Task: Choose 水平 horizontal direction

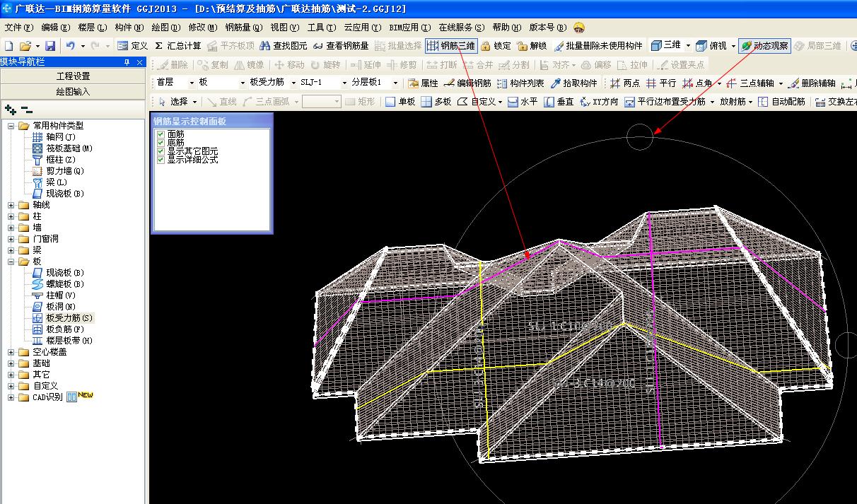Action: (523, 102)
